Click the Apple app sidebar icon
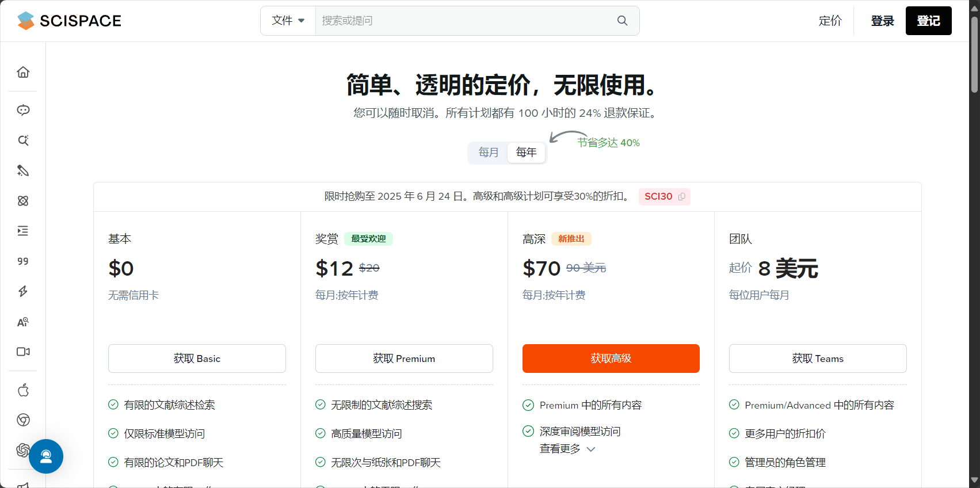980x488 pixels. pyautogui.click(x=23, y=390)
